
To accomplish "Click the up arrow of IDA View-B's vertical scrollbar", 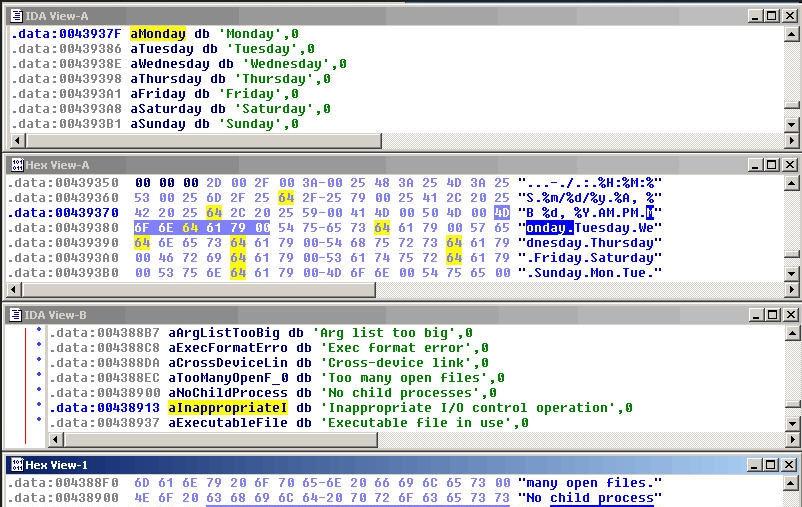I will pos(792,334).
